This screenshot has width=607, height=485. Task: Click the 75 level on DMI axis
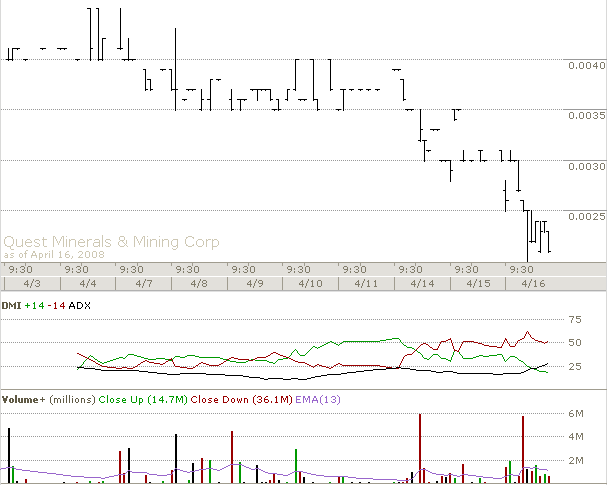coord(575,320)
